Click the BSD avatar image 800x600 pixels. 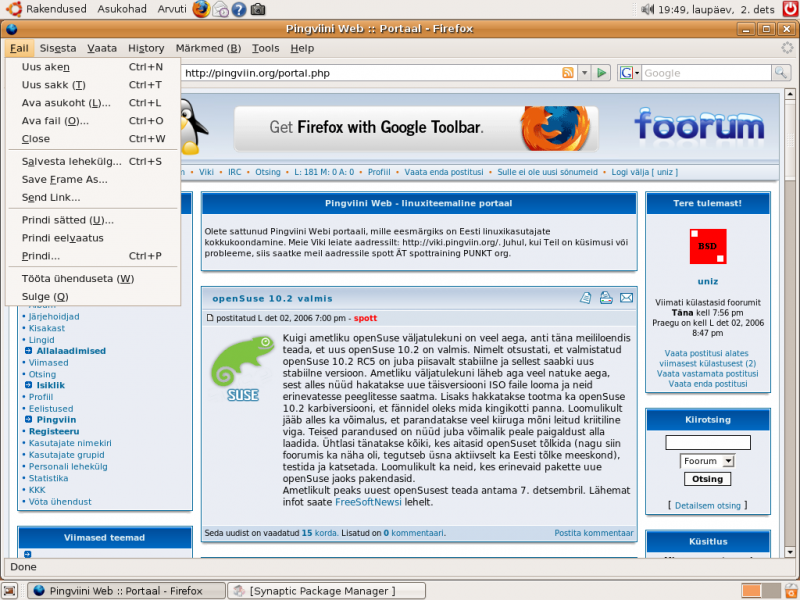[x=708, y=246]
